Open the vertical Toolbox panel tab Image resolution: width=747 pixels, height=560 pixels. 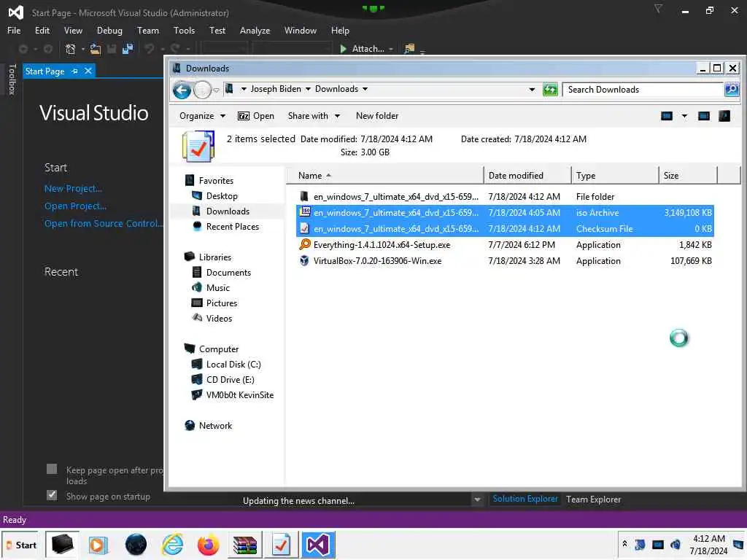12,79
